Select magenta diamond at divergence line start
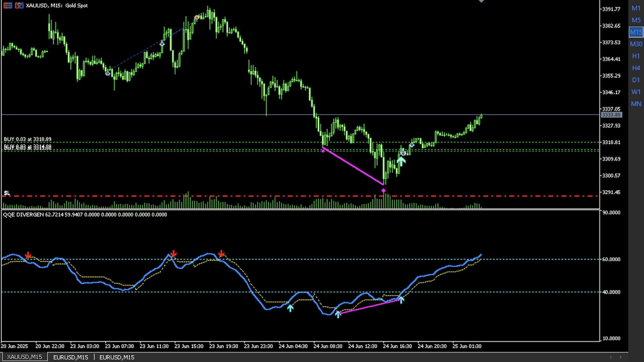 [323, 151]
